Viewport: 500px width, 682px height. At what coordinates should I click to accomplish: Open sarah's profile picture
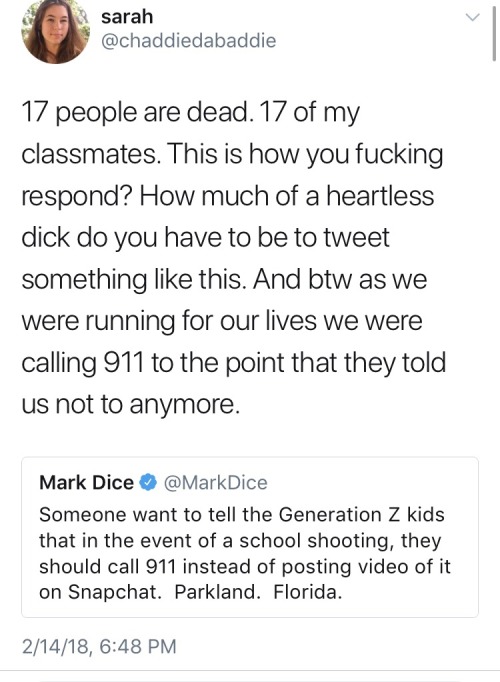pos(55,31)
